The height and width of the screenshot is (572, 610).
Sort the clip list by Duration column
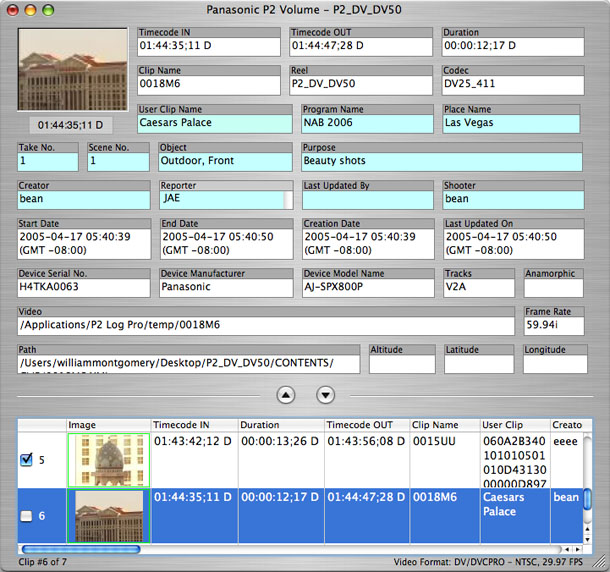[x=279, y=425]
